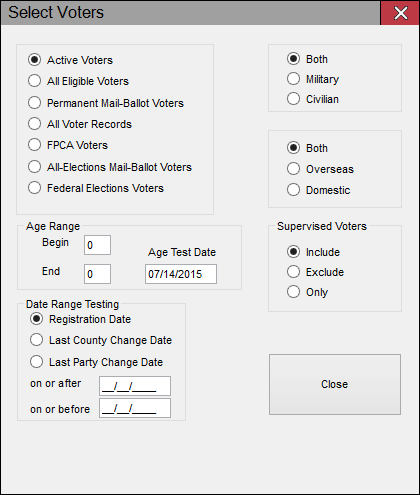Click the Close button
420x495 pixels.
pyautogui.click(x=335, y=384)
